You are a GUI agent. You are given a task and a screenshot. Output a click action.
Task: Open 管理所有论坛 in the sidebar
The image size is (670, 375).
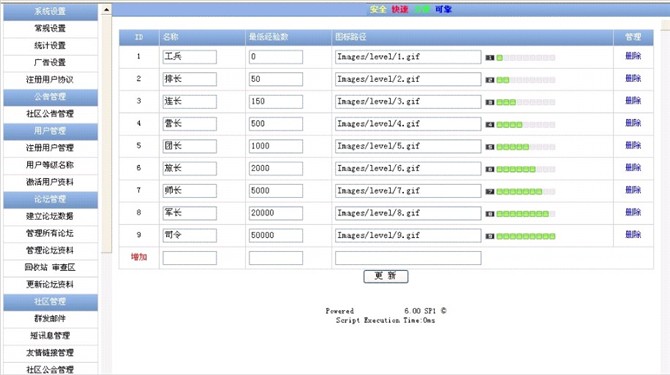coord(50,233)
